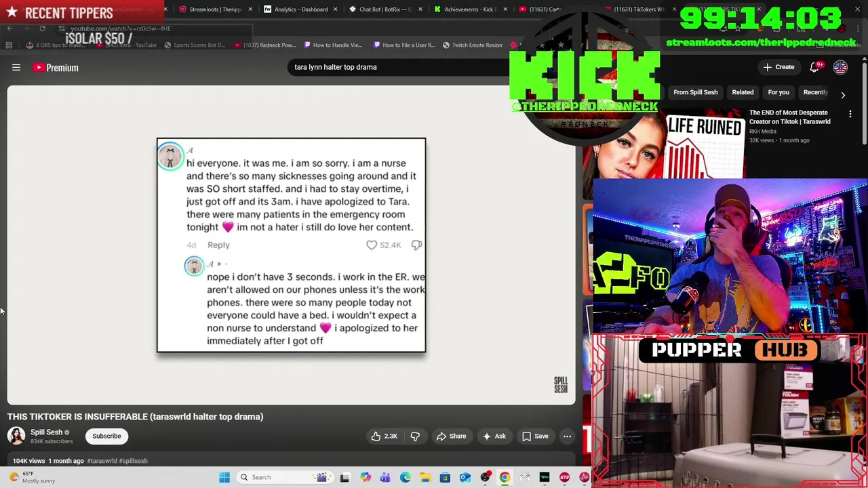
Task: Open Windows Start menu
Action: coord(224,477)
